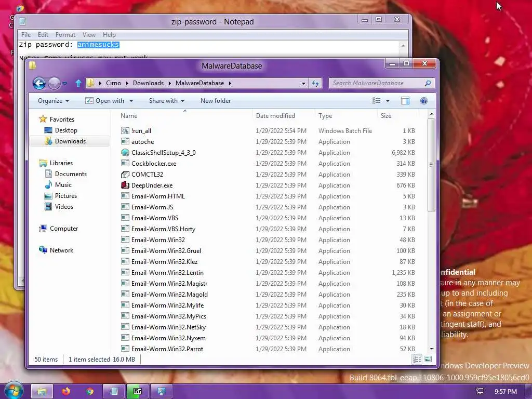Select the DeepUnder.exe red icon
The image size is (532, 399).
[x=125, y=185]
